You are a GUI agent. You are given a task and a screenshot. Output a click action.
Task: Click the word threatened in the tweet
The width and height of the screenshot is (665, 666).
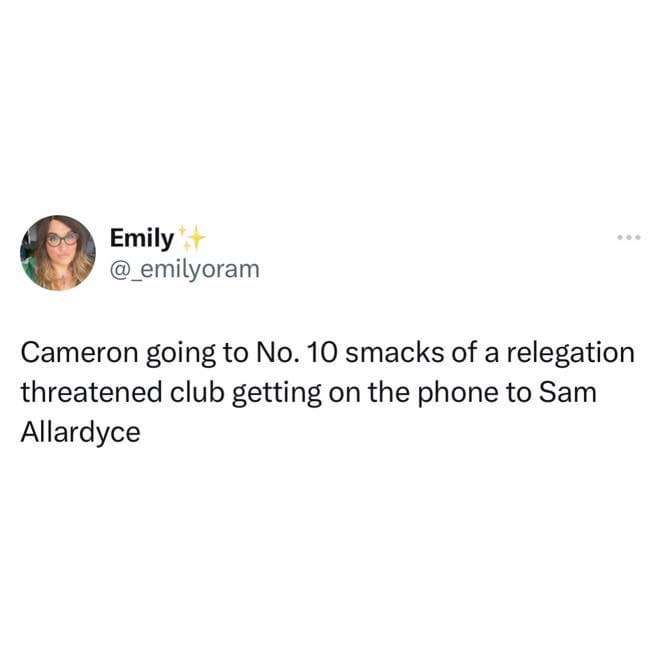92,392
